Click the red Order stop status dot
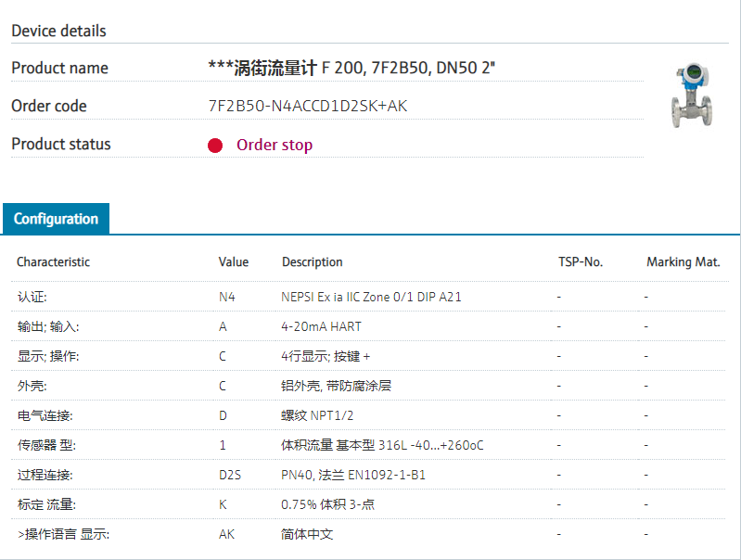This screenshot has width=741, height=560. point(215,146)
